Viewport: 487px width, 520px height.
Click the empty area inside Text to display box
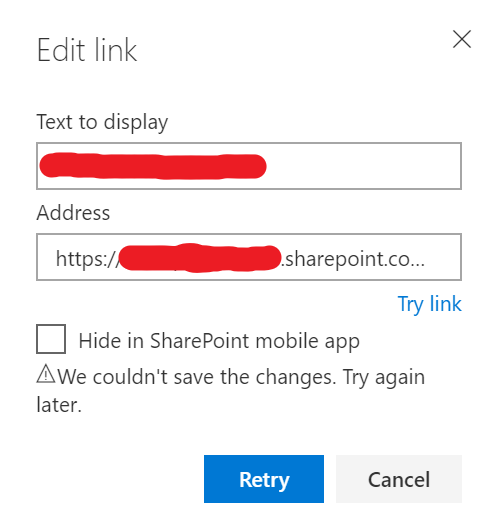pyautogui.click(x=363, y=166)
